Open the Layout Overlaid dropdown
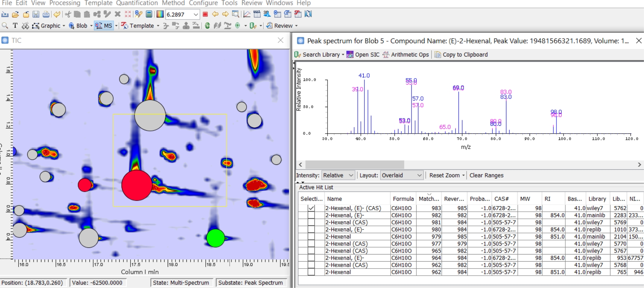644x288 pixels. pos(401,175)
